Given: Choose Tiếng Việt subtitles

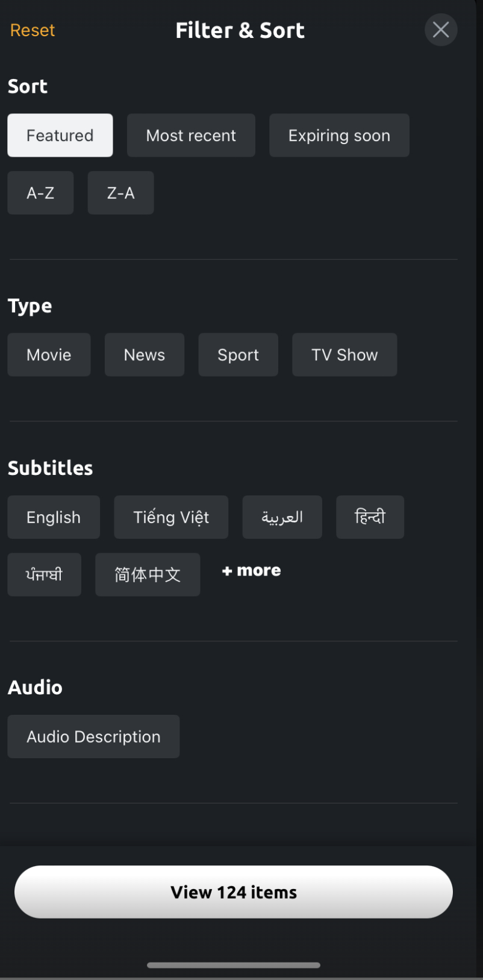Looking at the screenshot, I should [171, 517].
